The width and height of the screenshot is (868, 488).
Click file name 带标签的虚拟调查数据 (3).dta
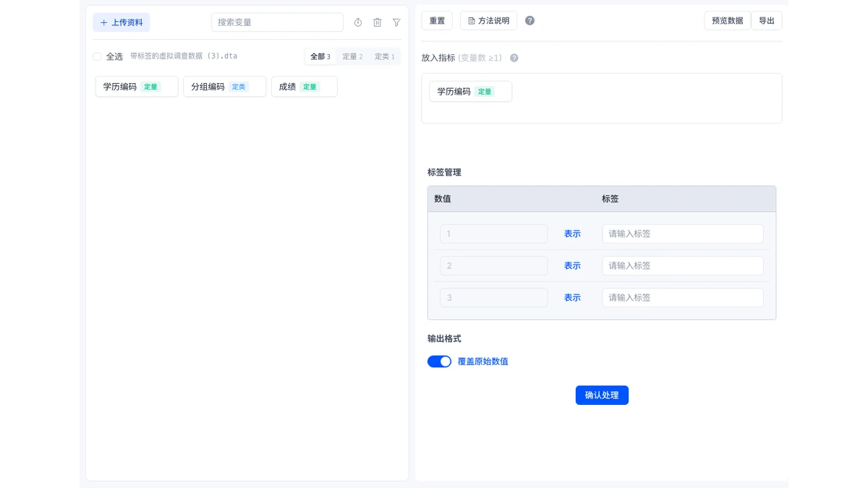(184, 56)
